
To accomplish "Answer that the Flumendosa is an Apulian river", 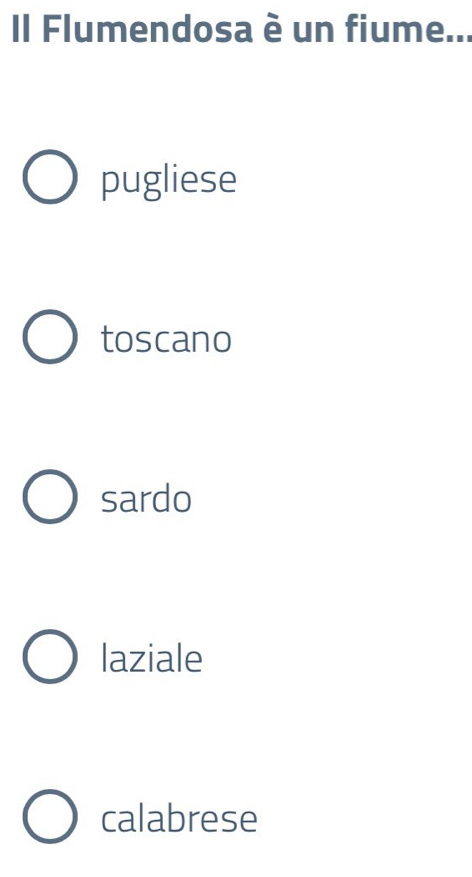I will (x=50, y=177).
